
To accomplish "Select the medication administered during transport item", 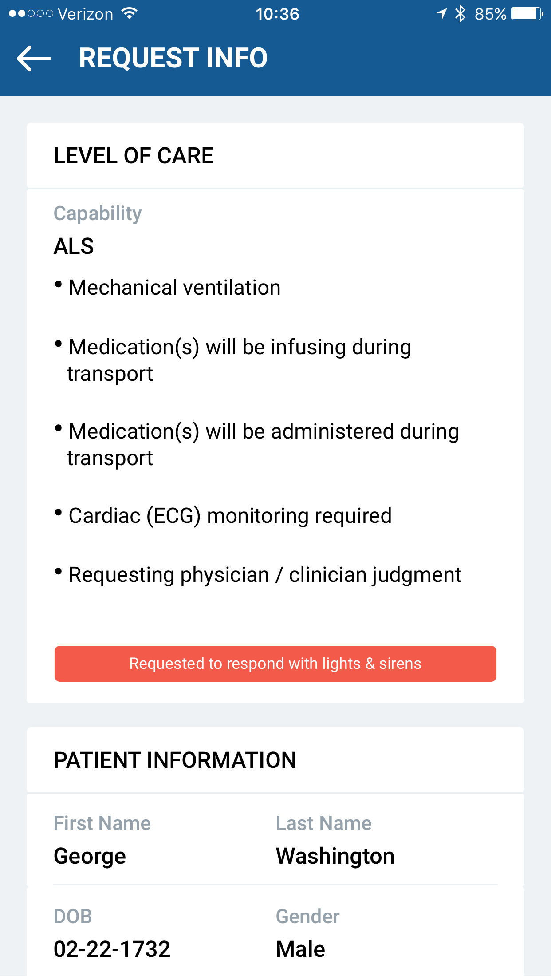I will click(264, 444).
